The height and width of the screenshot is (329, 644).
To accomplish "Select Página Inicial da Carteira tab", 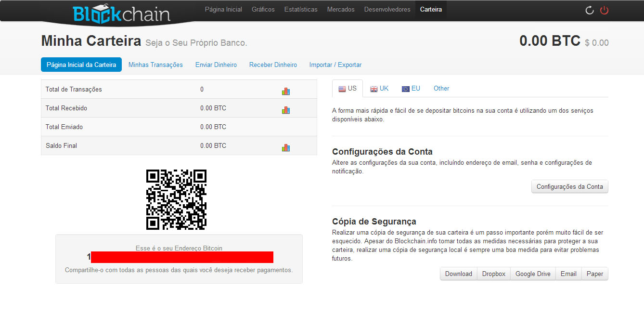I will (x=81, y=65).
